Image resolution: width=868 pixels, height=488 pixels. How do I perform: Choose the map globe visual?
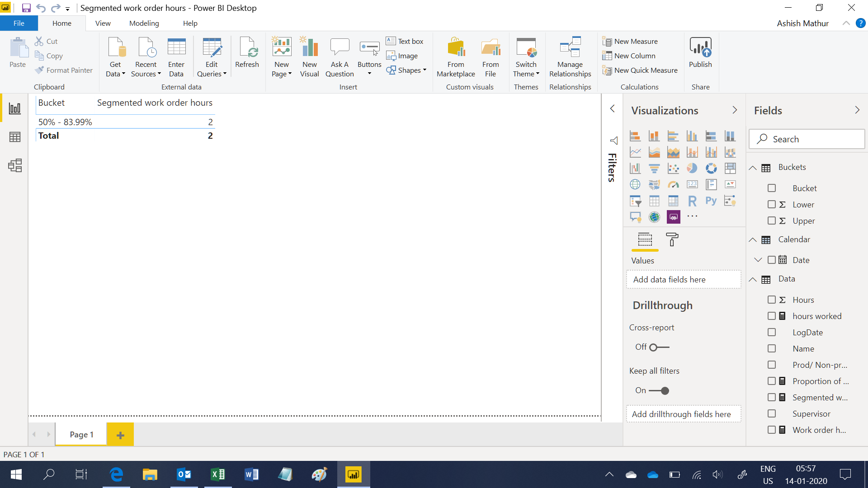(635, 184)
